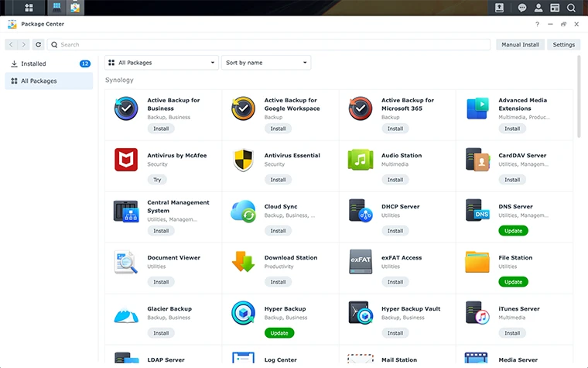Install Audio Station package
The width and height of the screenshot is (588, 368).
coord(395,180)
